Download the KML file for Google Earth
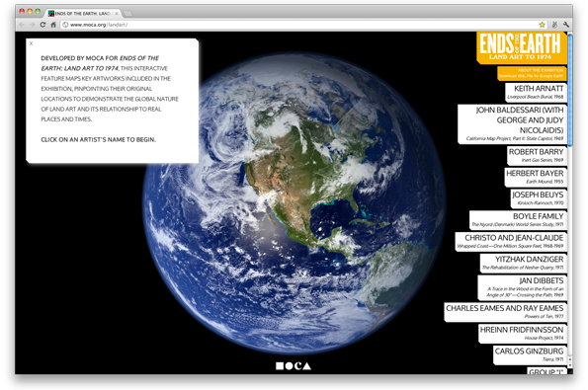 (531, 76)
